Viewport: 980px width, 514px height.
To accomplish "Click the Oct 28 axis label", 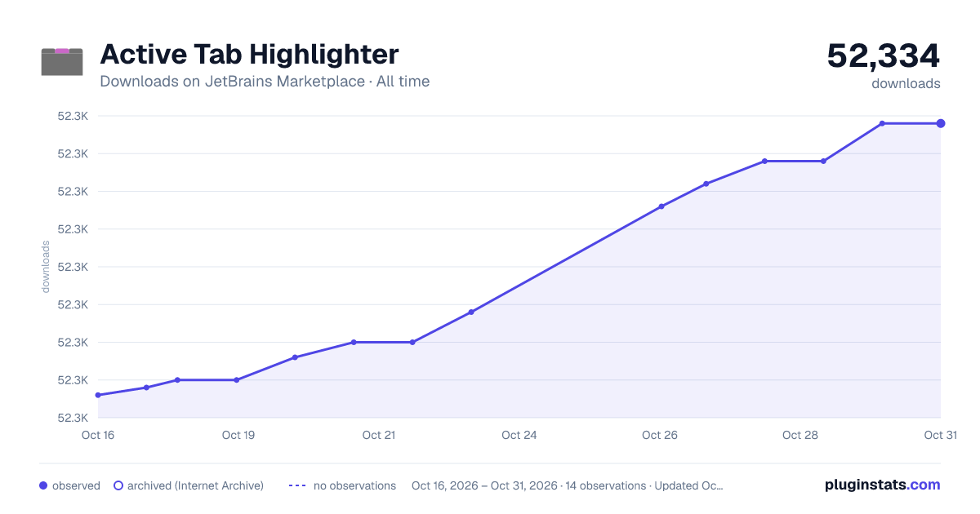I will pos(800,435).
